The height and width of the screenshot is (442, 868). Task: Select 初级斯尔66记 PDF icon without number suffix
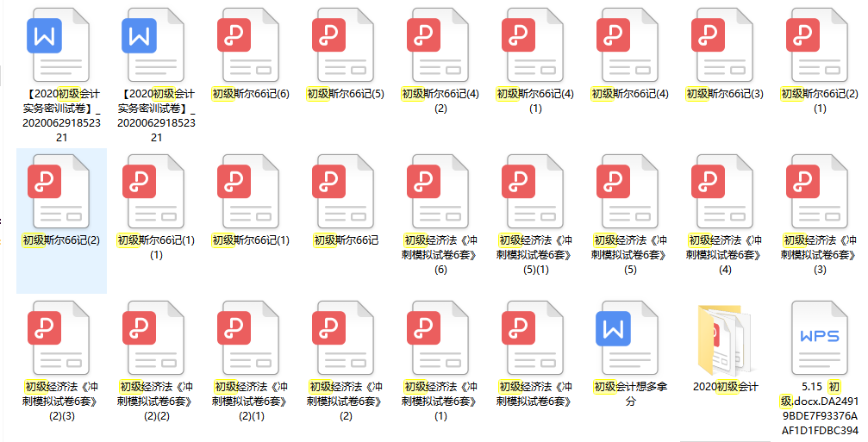click(343, 191)
